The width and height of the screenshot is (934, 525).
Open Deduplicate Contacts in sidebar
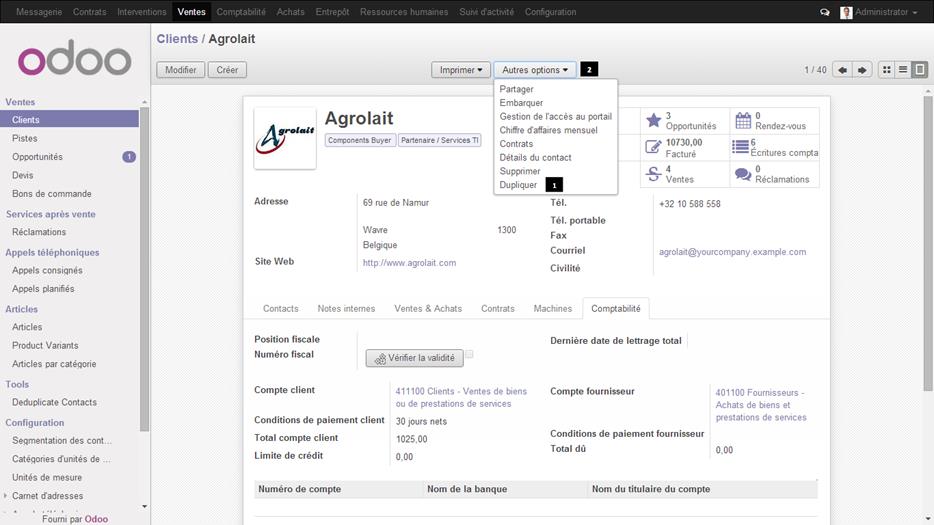click(54, 402)
